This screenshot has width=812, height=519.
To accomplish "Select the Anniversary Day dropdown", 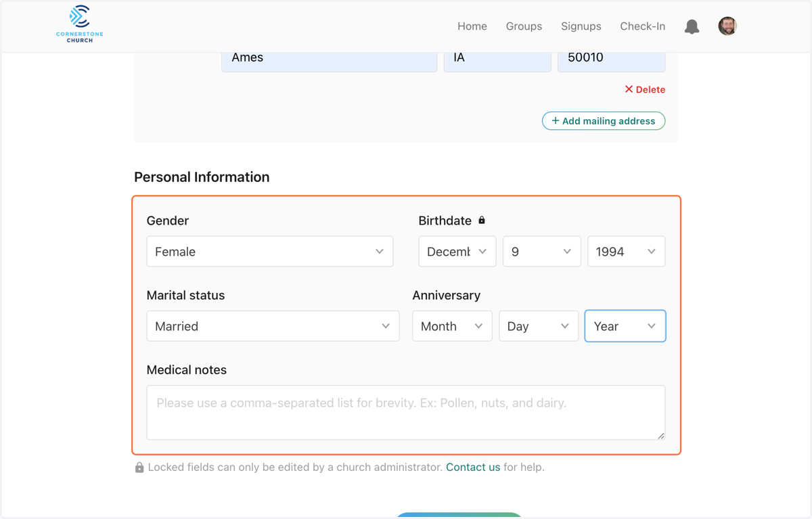I will click(539, 326).
